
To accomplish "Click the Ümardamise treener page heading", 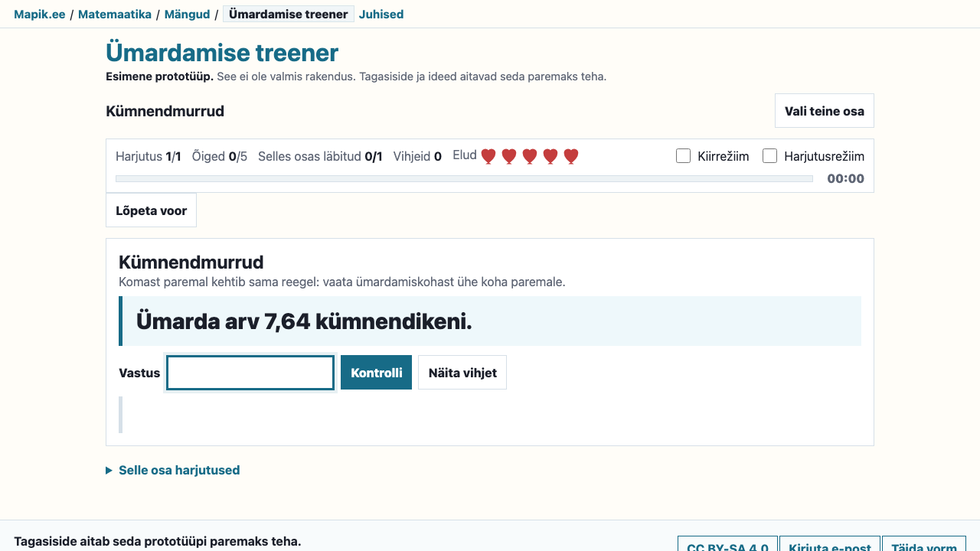I will [x=222, y=53].
